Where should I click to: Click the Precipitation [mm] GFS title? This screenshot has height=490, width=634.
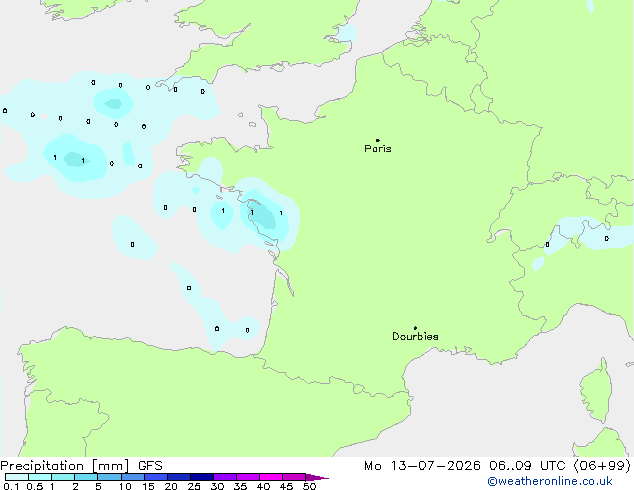[x=81, y=466]
